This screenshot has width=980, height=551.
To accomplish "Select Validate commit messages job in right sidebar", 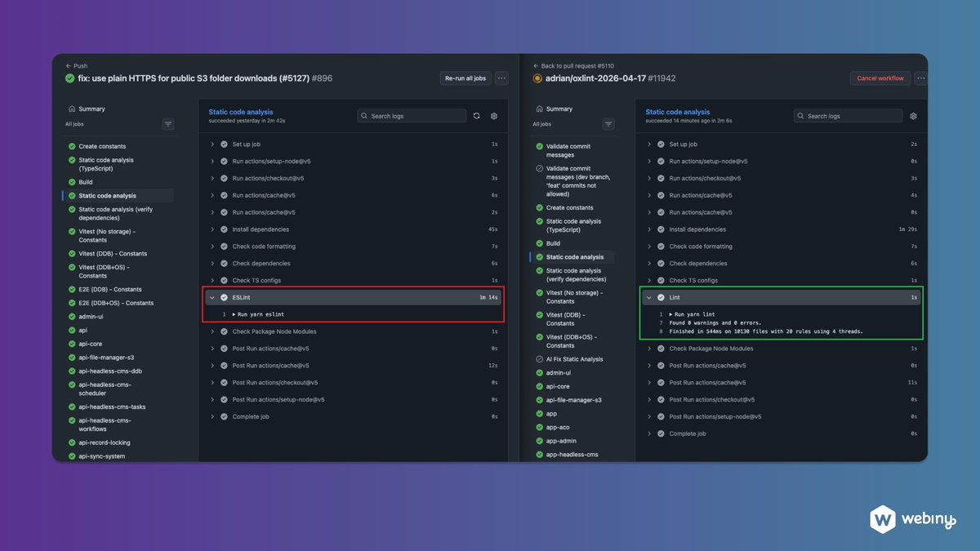I will tap(568, 150).
